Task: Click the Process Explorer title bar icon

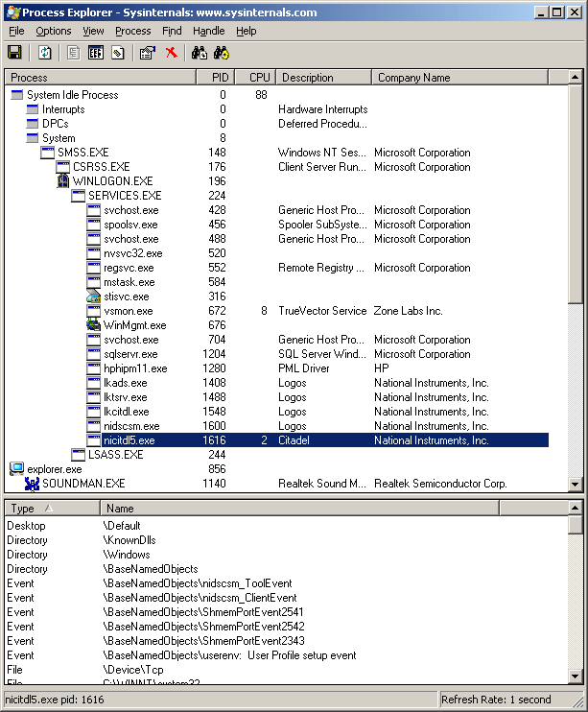Action: pyautogui.click(x=13, y=12)
